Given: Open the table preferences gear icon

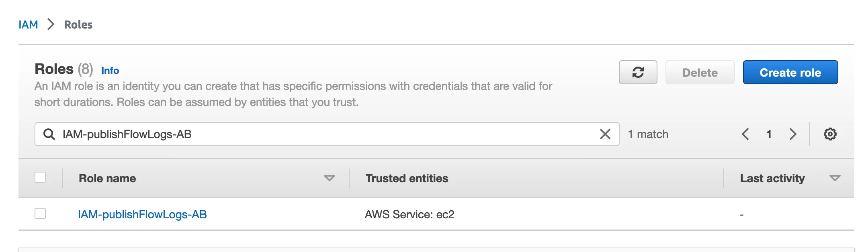Looking at the screenshot, I should [x=830, y=134].
